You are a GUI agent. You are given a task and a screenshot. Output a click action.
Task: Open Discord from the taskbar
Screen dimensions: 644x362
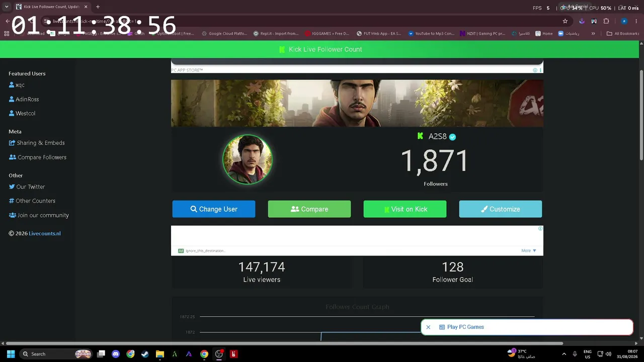[116, 354]
